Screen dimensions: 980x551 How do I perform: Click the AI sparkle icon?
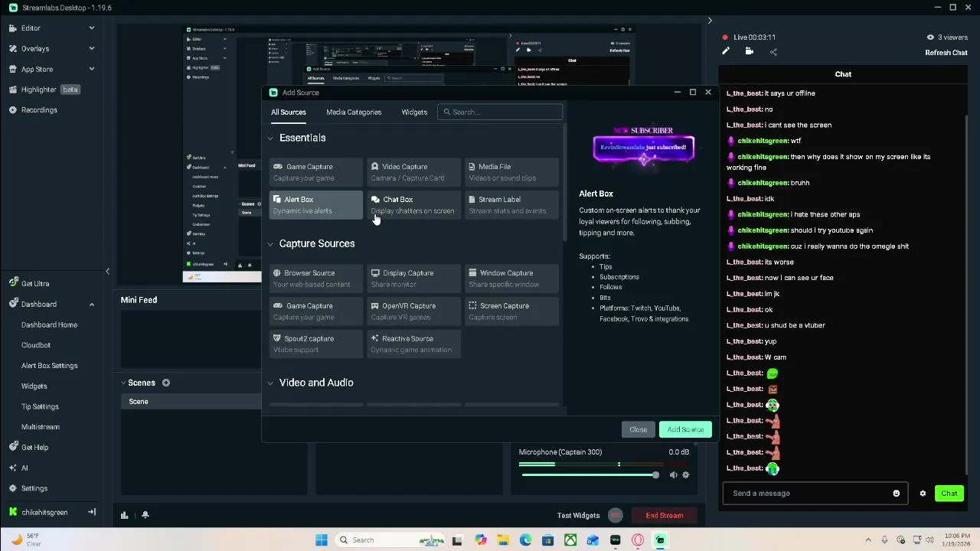click(x=13, y=468)
